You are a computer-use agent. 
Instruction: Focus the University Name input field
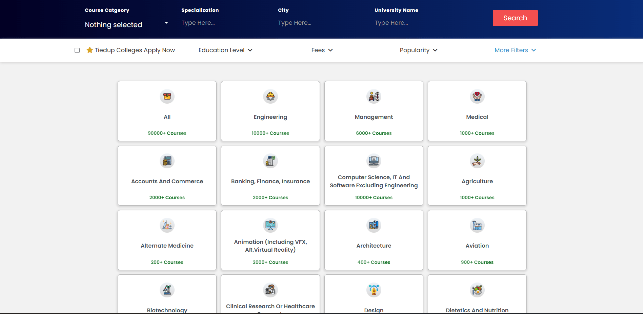(x=419, y=23)
